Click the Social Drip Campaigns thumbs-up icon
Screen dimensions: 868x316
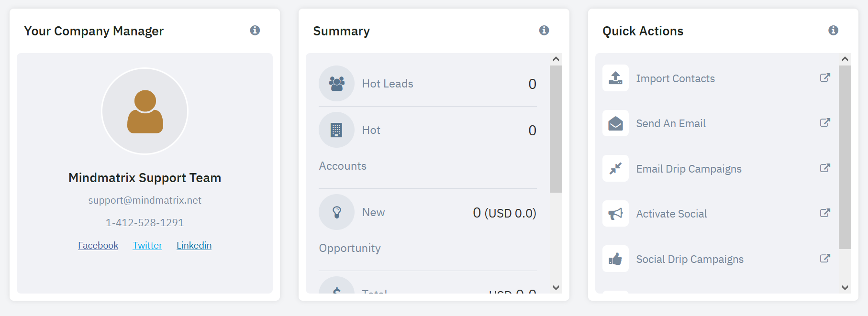pos(615,259)
